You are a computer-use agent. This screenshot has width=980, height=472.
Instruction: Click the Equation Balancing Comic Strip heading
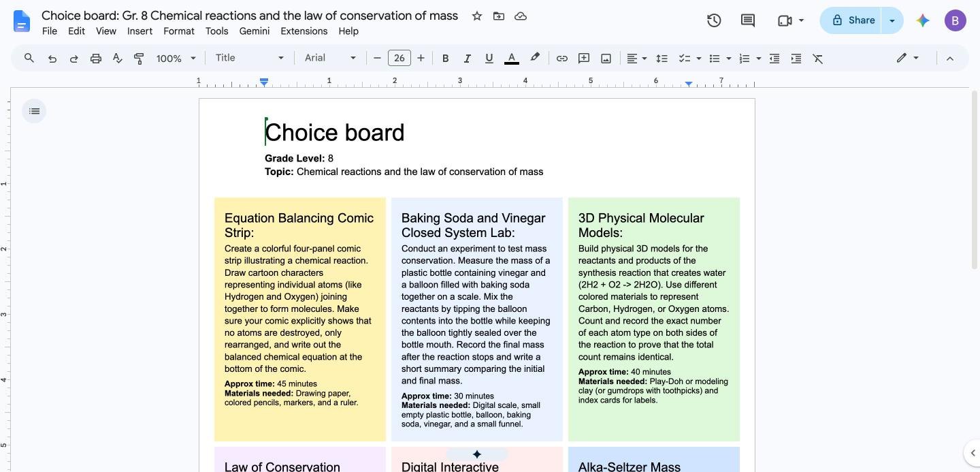coord(299,225)
